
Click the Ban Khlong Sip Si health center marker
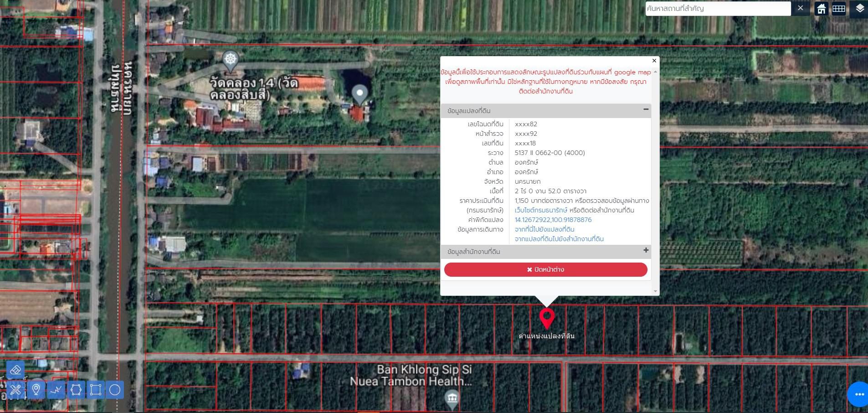point(452,398)
